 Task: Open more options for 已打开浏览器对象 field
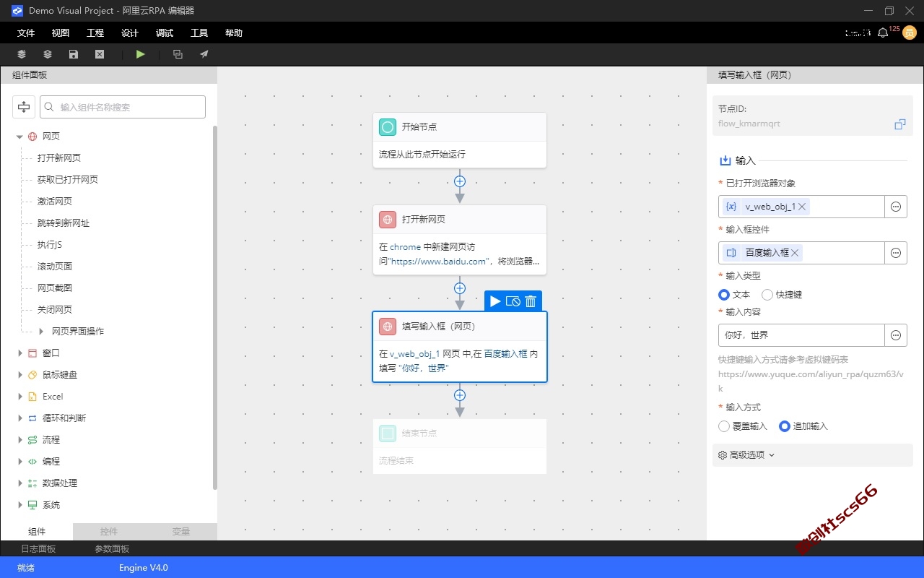tap(896, 207)
